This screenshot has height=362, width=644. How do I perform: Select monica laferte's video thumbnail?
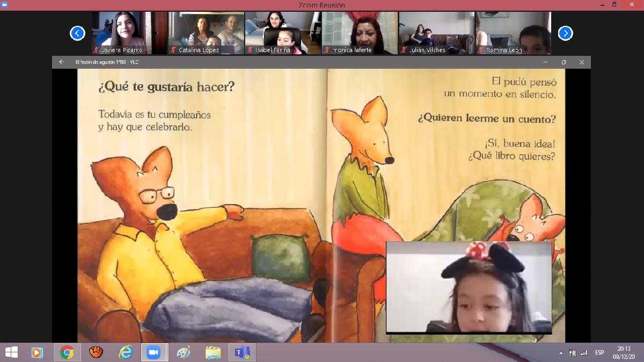(x=360, y=33)
